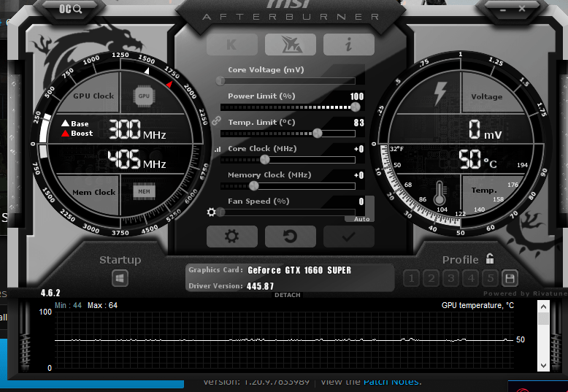This screenshot has height=392, width=568.
Task: Click the monitor graph scroll down arrow
Action: [543, 365]
